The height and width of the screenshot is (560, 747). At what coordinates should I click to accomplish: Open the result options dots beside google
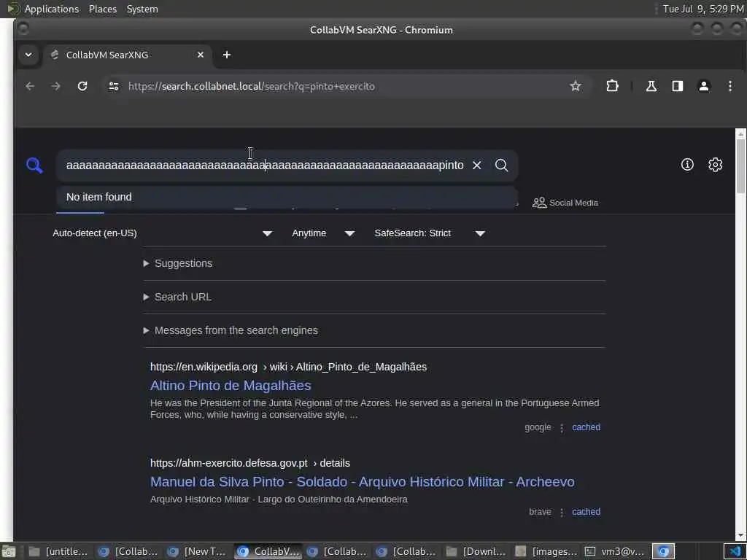coord(562,428)
